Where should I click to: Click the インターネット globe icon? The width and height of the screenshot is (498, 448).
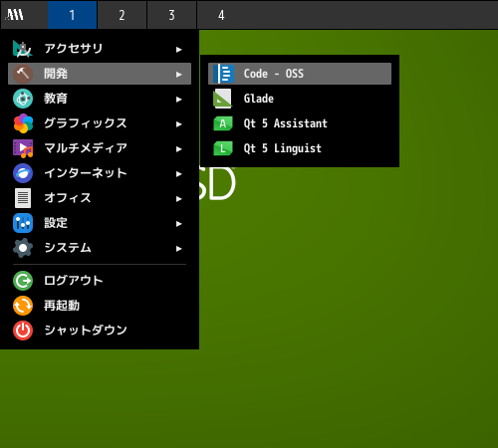[23, 173]
